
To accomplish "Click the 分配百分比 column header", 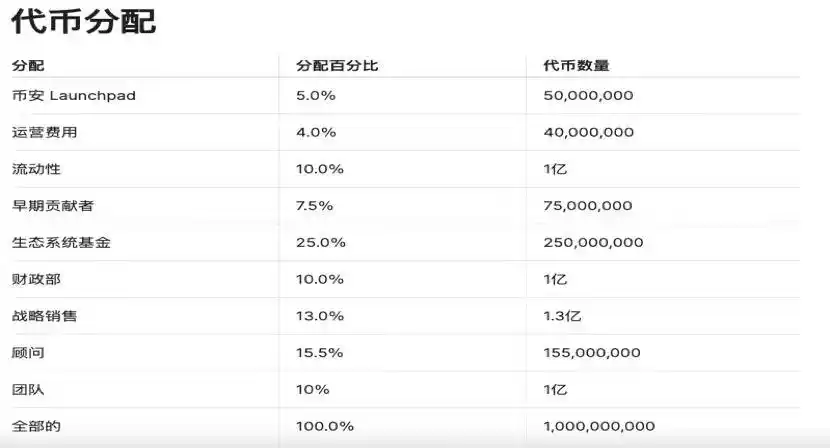I will 337,66.
